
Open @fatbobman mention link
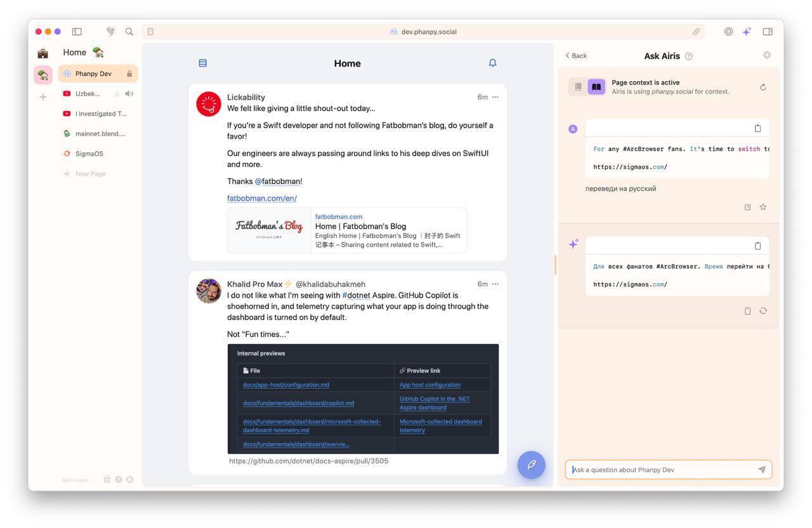coord(277,181)
